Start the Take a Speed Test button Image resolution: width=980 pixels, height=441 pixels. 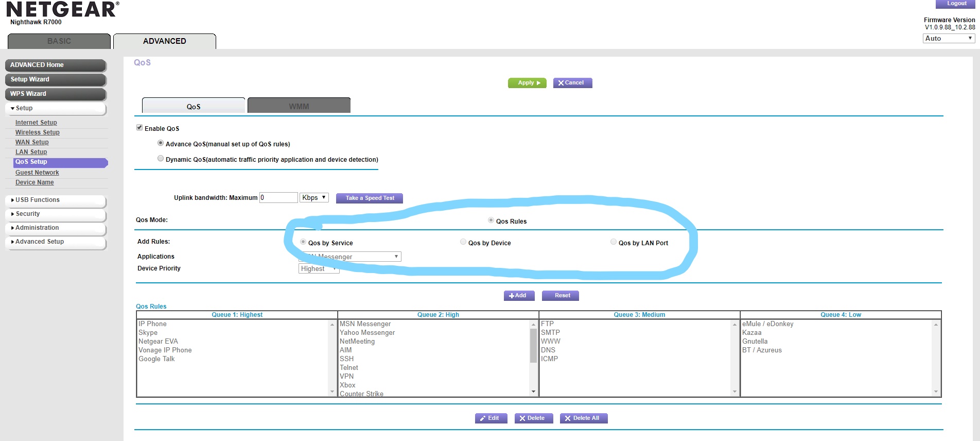click(x=369, y=198)
